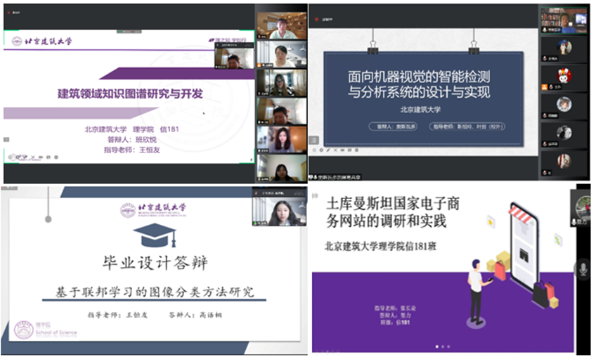Viewport: 596px width, 364px height.
Task: Click the microphone icon in the bottom-right meeting
Action: (581, 268)
